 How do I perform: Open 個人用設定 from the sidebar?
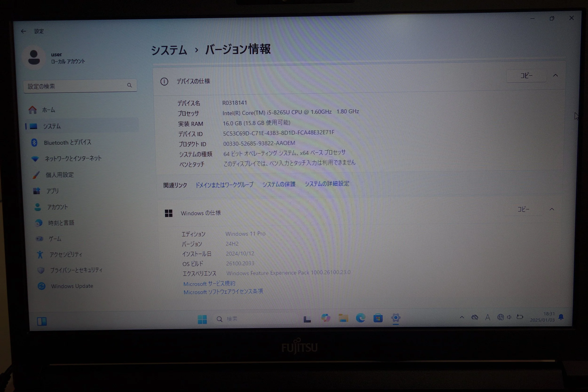60,175
